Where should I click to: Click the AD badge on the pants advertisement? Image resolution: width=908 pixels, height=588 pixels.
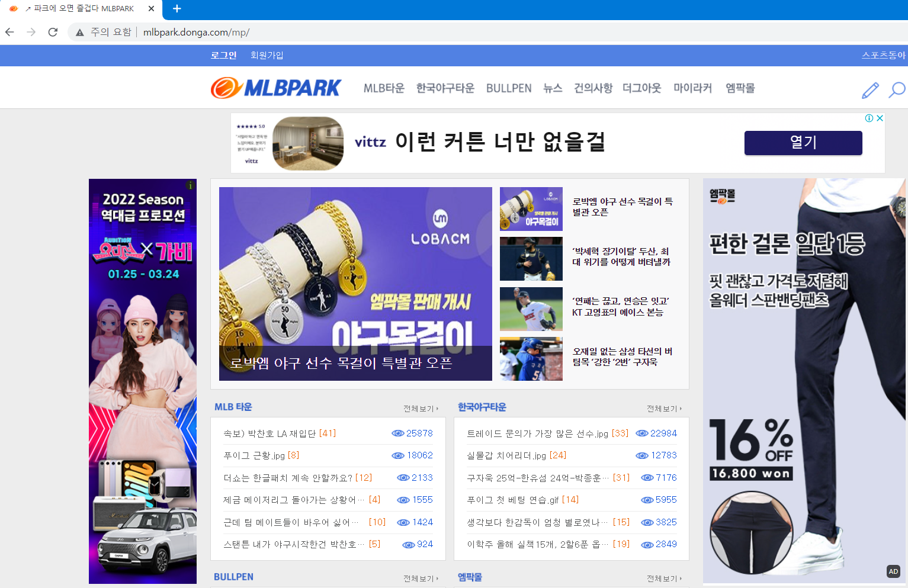click(x=893, y=571)
